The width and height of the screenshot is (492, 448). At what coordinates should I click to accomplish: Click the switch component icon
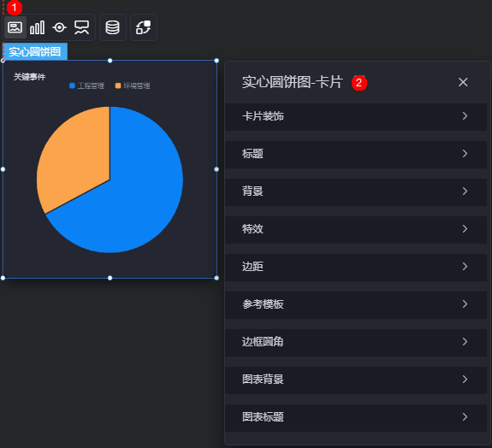144,27
